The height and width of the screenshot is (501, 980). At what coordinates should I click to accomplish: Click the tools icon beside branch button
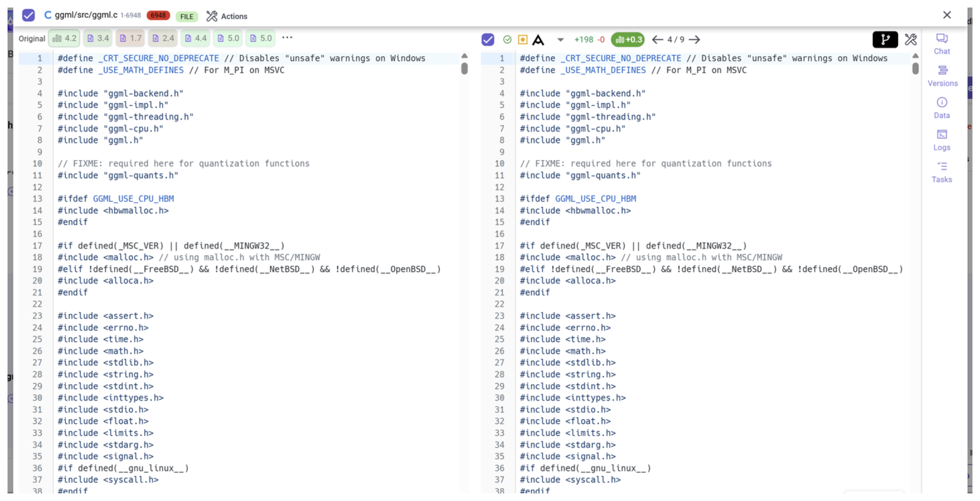click(910, 39)
